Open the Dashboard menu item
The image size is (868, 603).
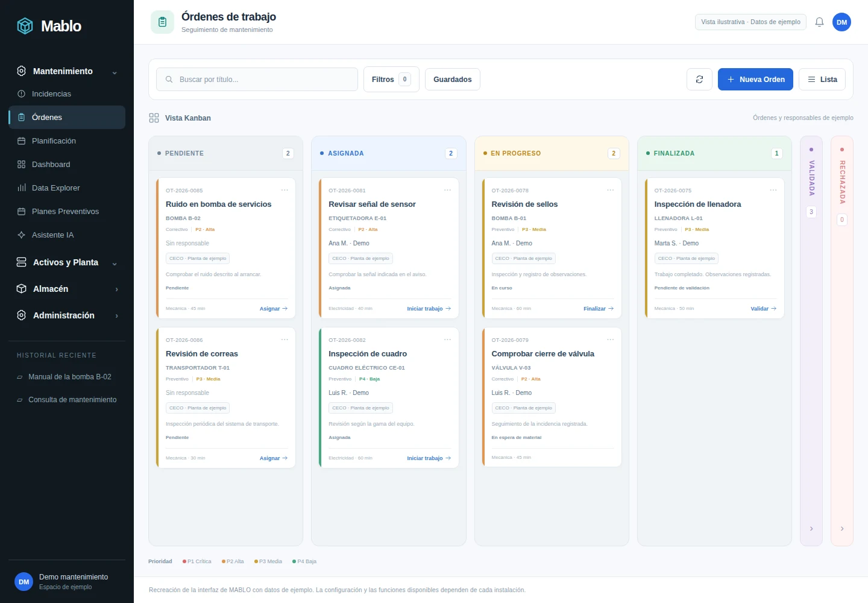coord(67,165)
